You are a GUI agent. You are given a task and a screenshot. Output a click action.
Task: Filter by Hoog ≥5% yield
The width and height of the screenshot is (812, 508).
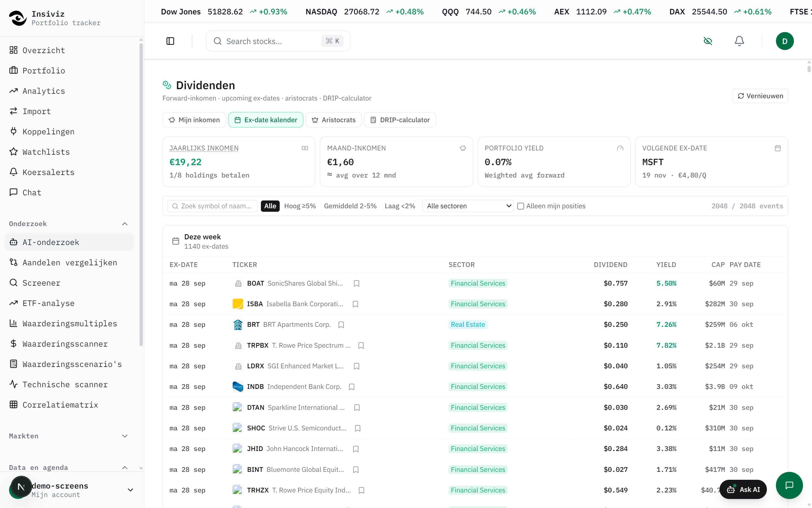pos(300,206)
